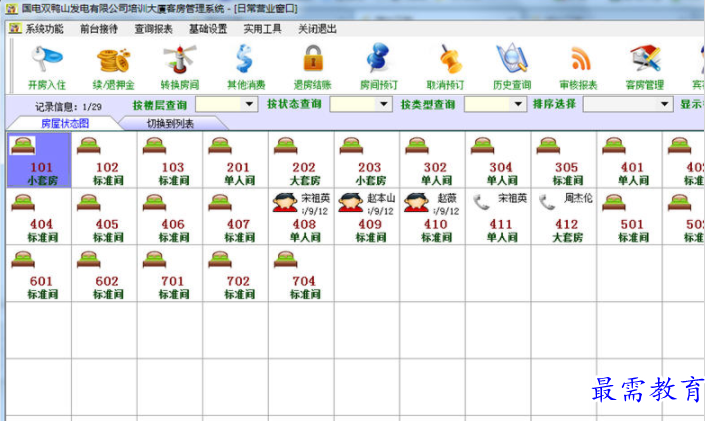
Task: Click the 关闭退出 menu
Action: pyautogui.click(x=317, y=29)
